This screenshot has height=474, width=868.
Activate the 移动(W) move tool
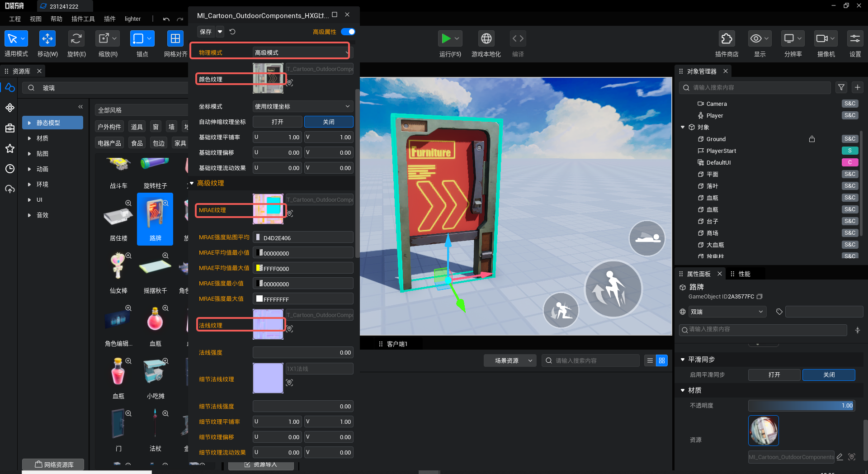(47, 39)
